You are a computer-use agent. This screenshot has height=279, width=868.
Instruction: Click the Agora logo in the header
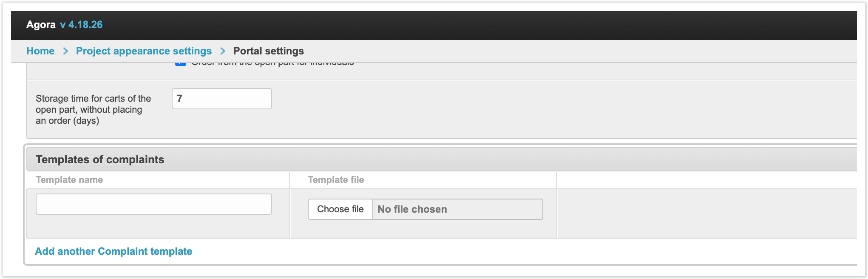pos(41,25)
